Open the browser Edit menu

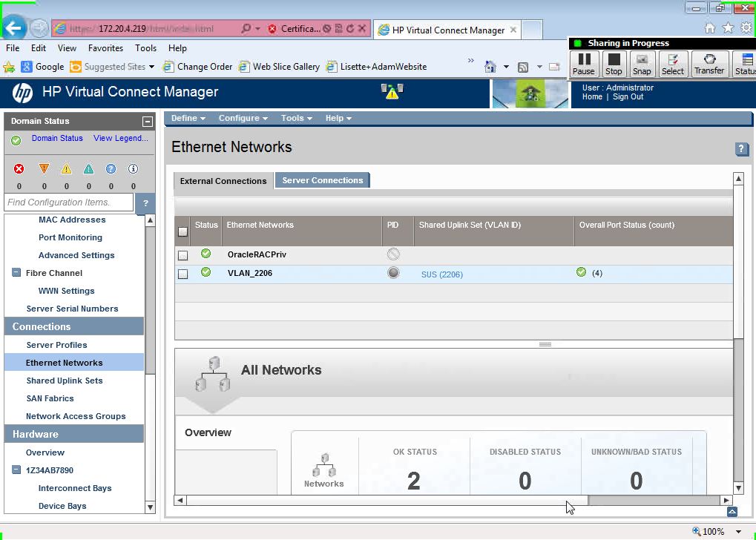point(39,48)
